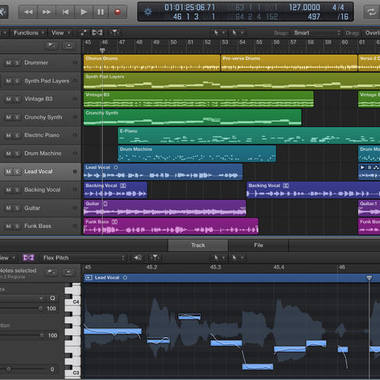Start playback with the Play button
This screenshot has height=380, width=380.
pos(83,12)
